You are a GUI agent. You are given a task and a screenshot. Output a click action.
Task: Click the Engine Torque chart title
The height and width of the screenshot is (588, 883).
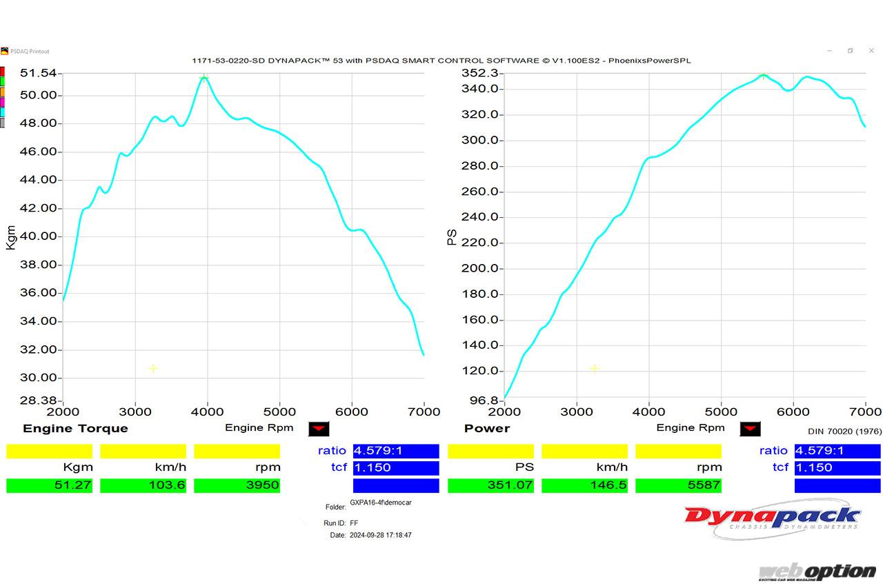tap(75, 428)
